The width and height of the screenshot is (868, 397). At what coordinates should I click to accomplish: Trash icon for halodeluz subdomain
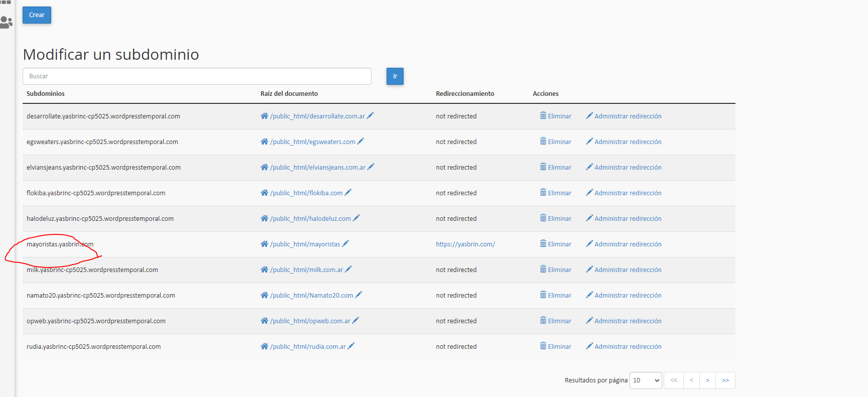click(x=543, y=218)
